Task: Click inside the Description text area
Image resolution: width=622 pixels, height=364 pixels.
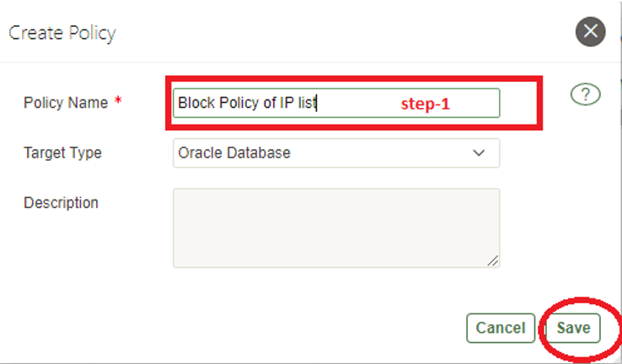Action: (335, 227)
